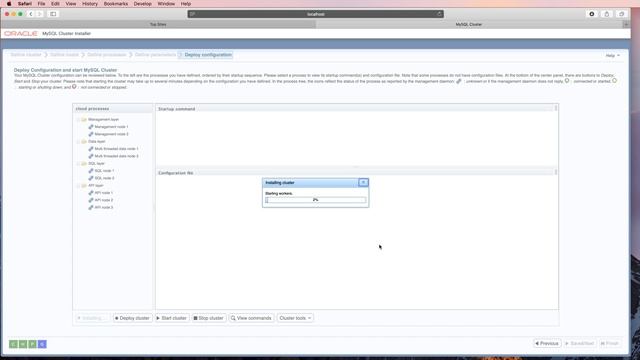Click the Deploy cluster button
Screen dimensions: 640x360
(x=132, y=318)
